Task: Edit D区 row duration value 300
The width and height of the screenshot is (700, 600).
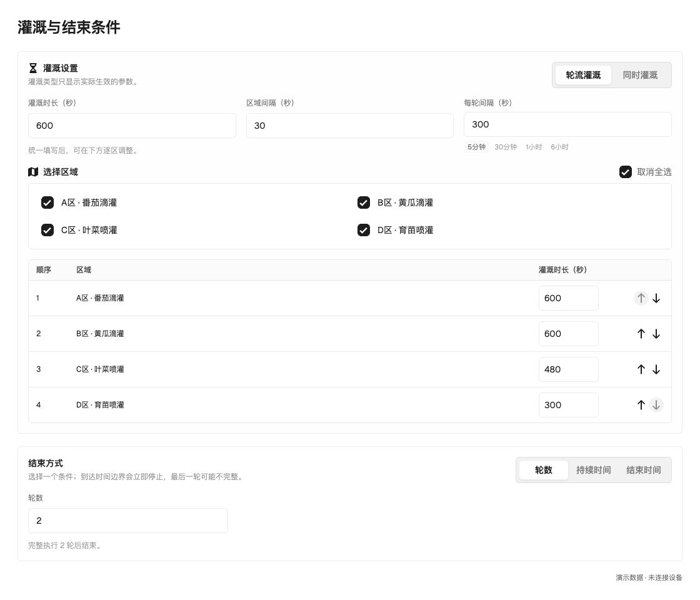Action: click(x=569, y=405)
